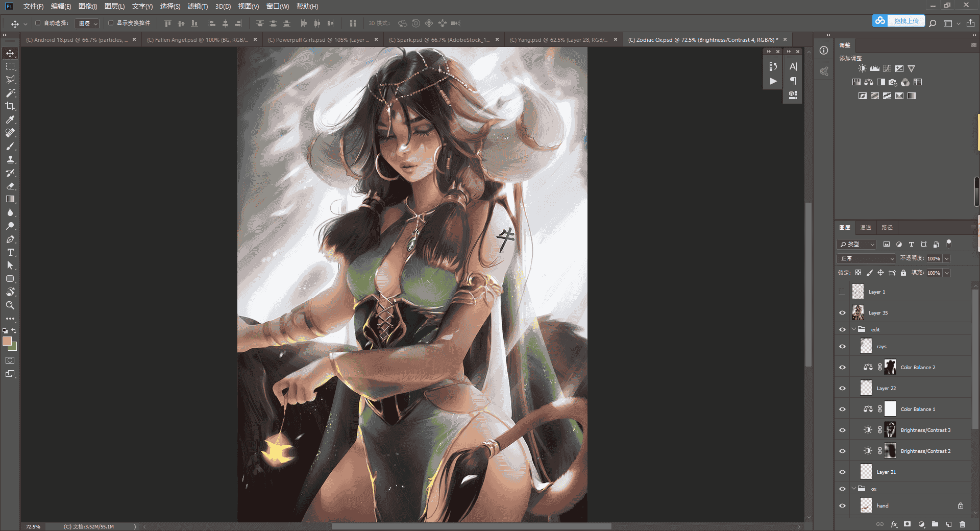Select the Pen tool

(10, 239)
